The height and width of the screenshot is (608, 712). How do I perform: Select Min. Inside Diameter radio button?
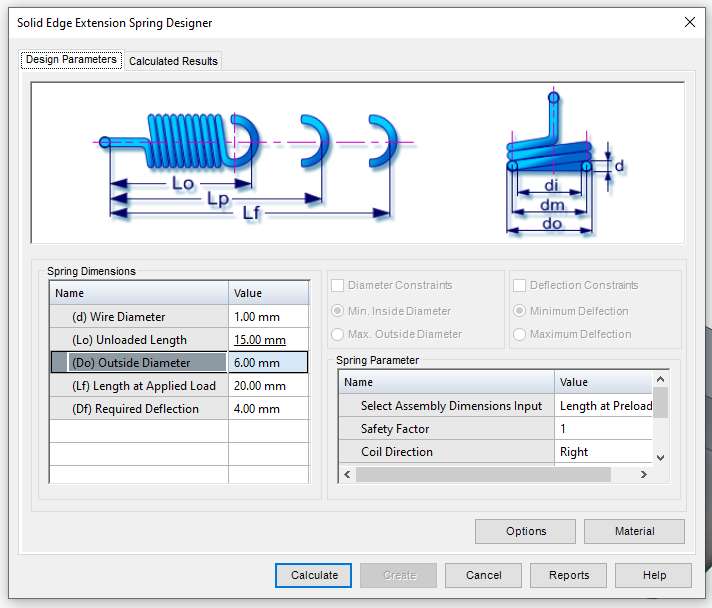pyautogui.click(x=337, y=311)
